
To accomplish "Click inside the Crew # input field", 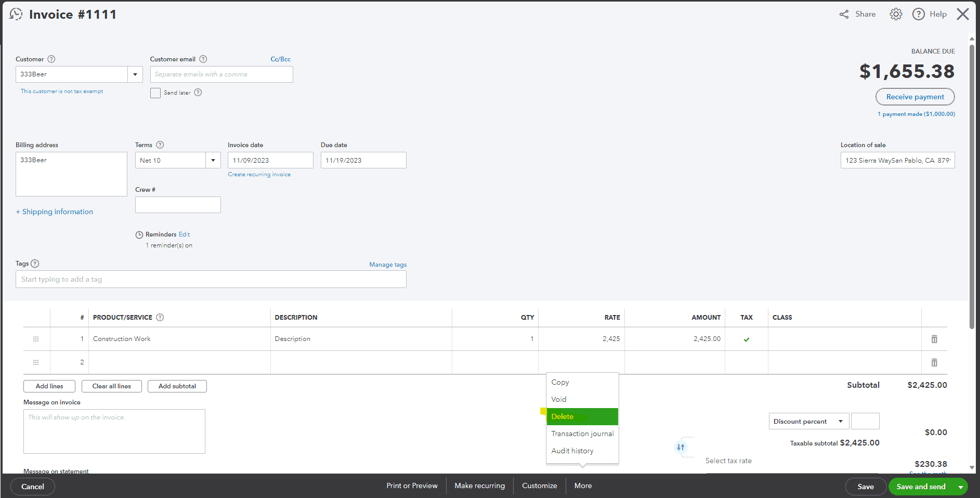I will [178, 204].
